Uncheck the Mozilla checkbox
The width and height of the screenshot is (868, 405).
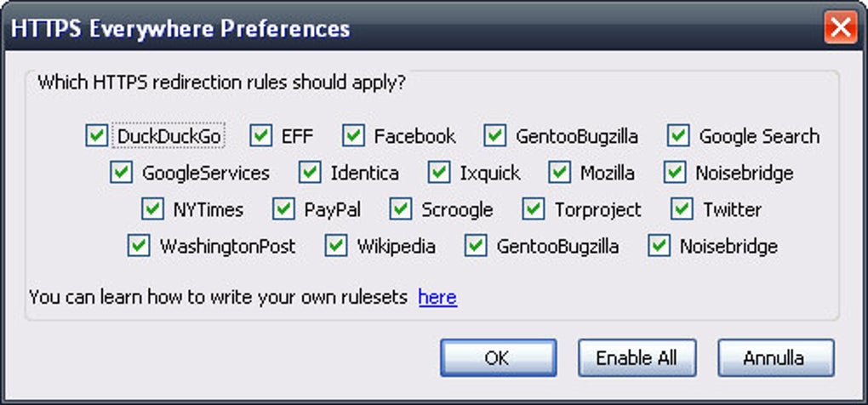coord(559,173)
